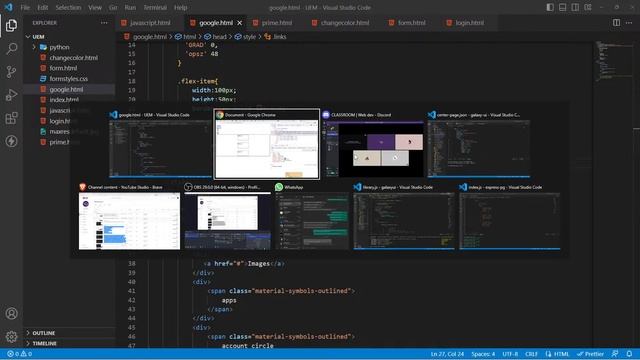
Task: Toggle the bottom panel layout icon
Action: pos(562,7)
